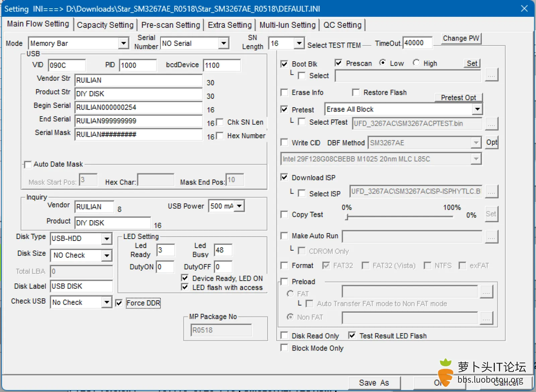Click the USB Vendor Str field RUILIAN
The width and height of the screenshot is (536, 392).
point(138,80)
